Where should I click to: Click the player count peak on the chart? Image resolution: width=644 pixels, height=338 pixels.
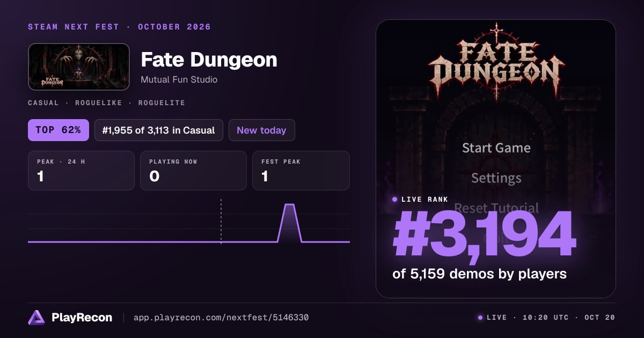(x=290, y=205)
